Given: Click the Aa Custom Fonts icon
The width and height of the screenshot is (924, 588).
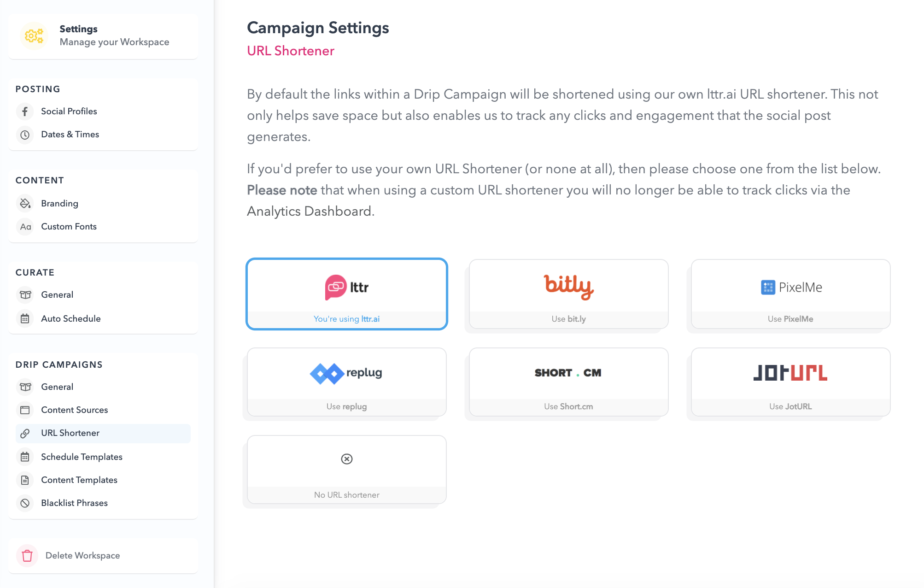Looking at the screenshot, I should point(25,226).
